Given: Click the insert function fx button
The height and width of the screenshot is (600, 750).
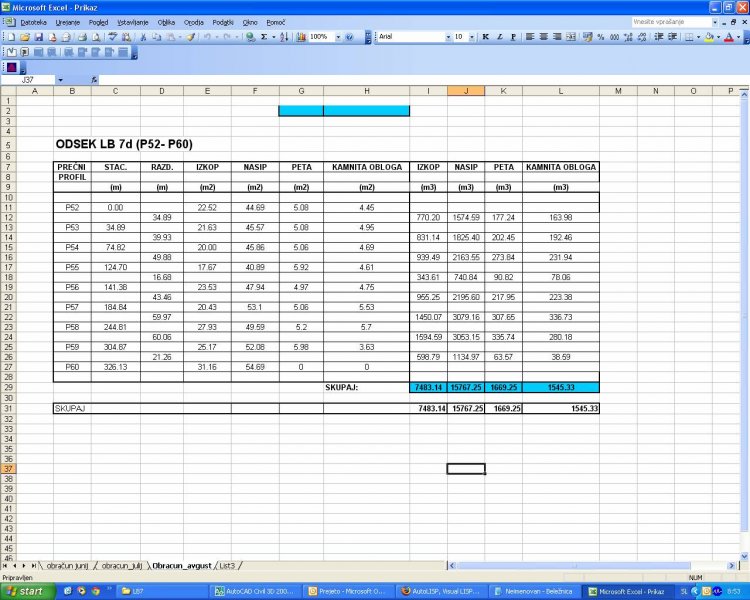Looking at the screenshot, I should [94, 80].
